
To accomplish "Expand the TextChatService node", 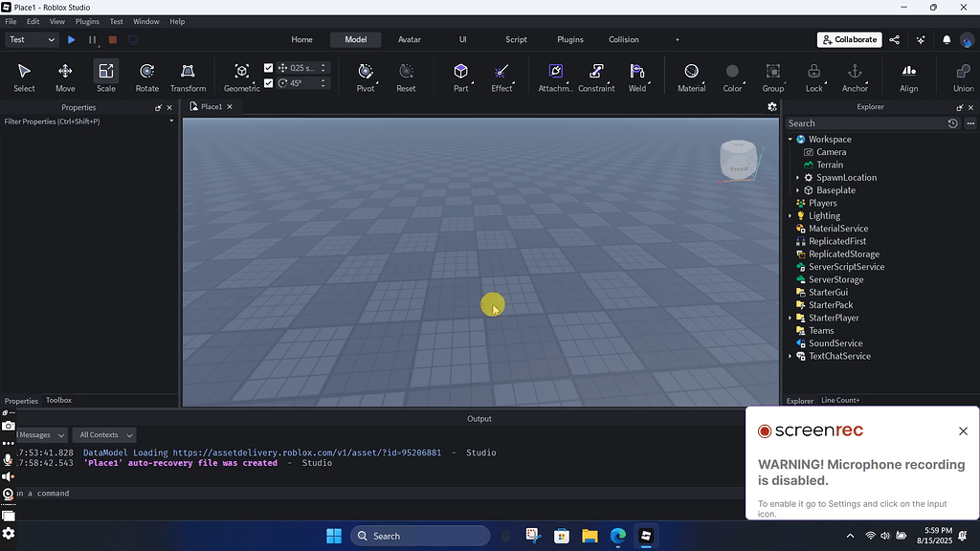I will pos(790,356).
